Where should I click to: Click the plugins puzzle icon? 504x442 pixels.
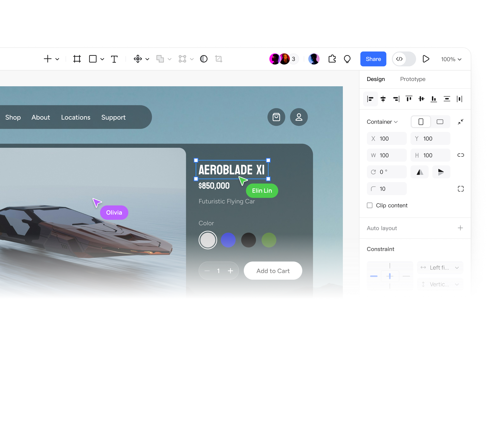tap(332, 59)
